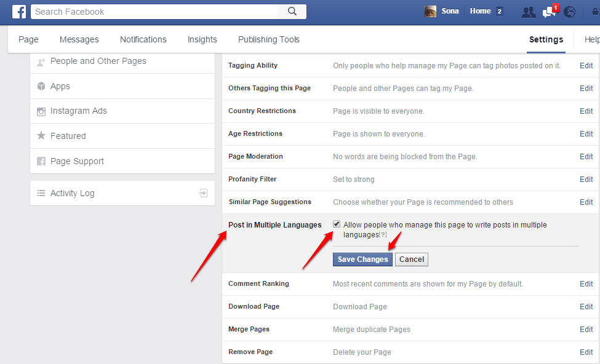
Task: Open the messages icon with red badge
Action: point(550,12)
